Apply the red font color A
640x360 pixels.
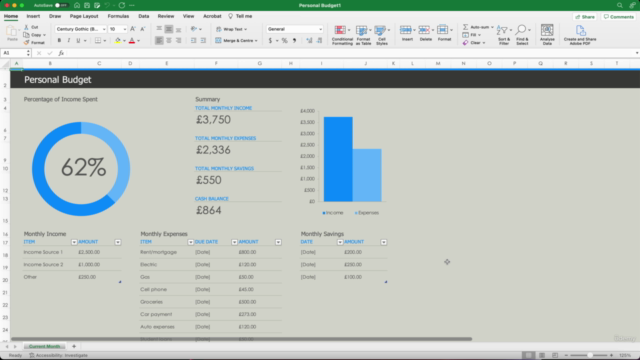coord(132,40)
